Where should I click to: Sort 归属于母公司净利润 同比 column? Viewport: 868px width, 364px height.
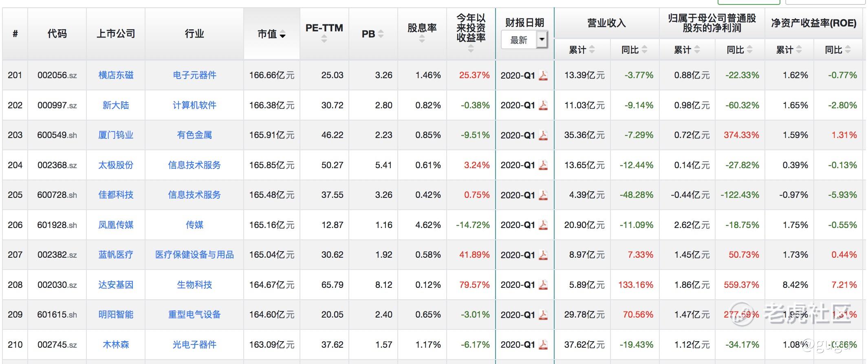point(749,50)
